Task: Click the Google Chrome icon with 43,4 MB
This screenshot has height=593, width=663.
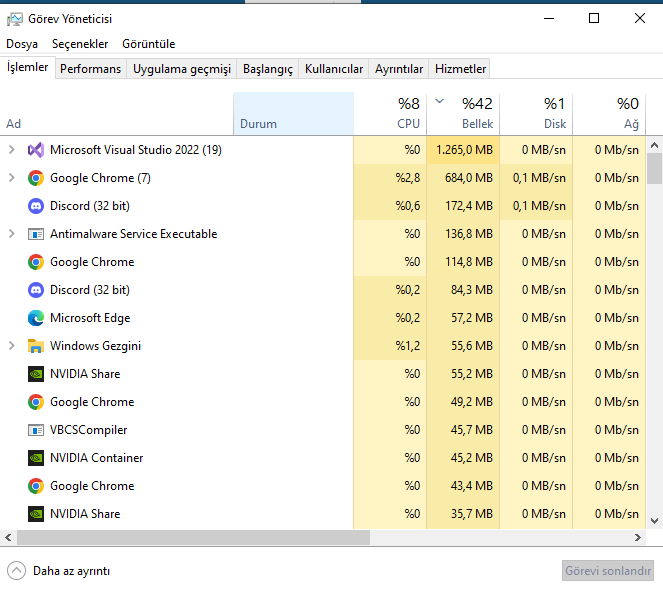Action: (36, 486)
